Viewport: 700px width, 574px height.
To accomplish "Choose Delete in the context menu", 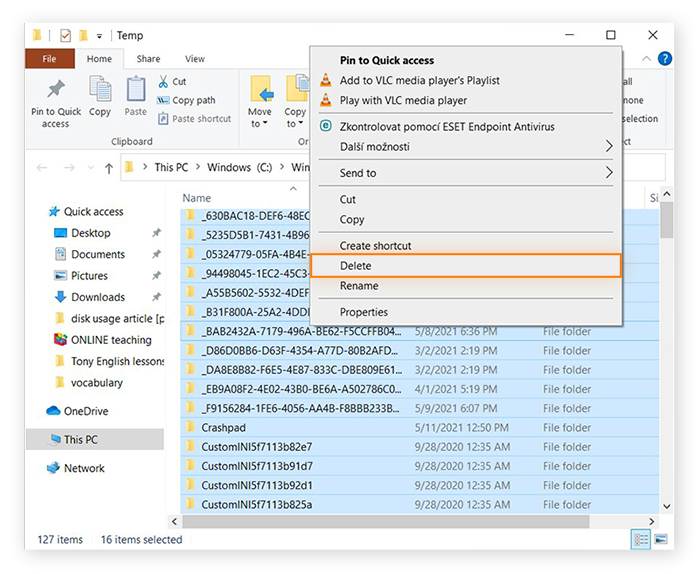I will [x=466, y=266].
